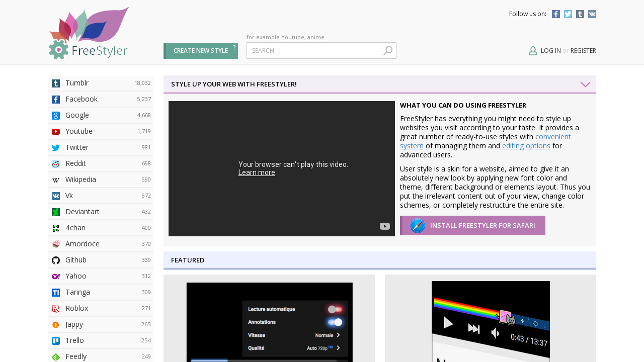Click the Feedly icon in sidebar

pyautogui.click(x=56, y=357)
